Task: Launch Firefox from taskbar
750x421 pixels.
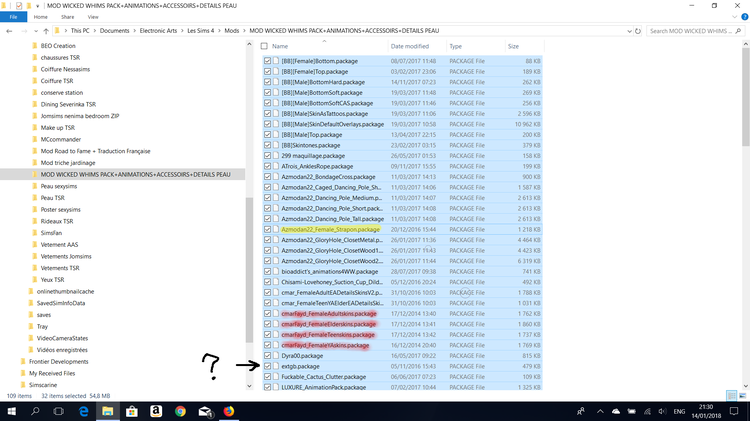Action: pyautogui.click(x=229, y=411)
